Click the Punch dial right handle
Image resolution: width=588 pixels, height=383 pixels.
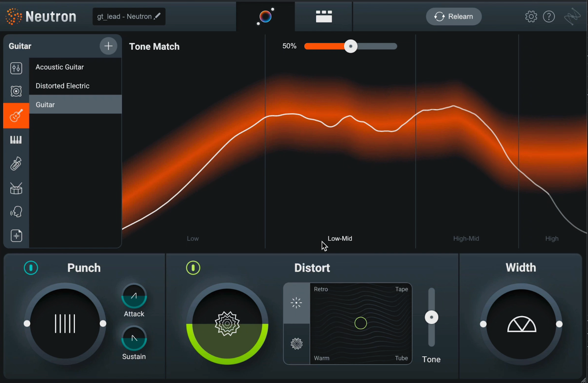(x=103, y=323)
